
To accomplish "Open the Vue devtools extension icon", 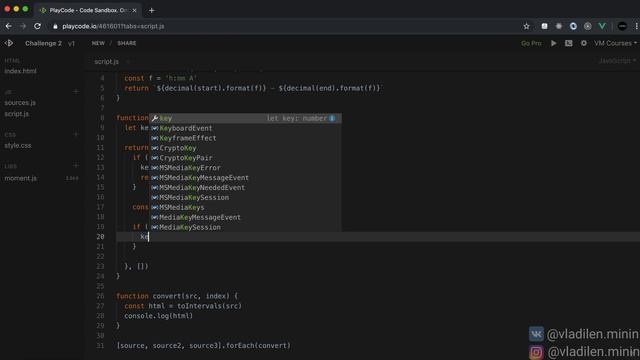I will tap(602, 26).
